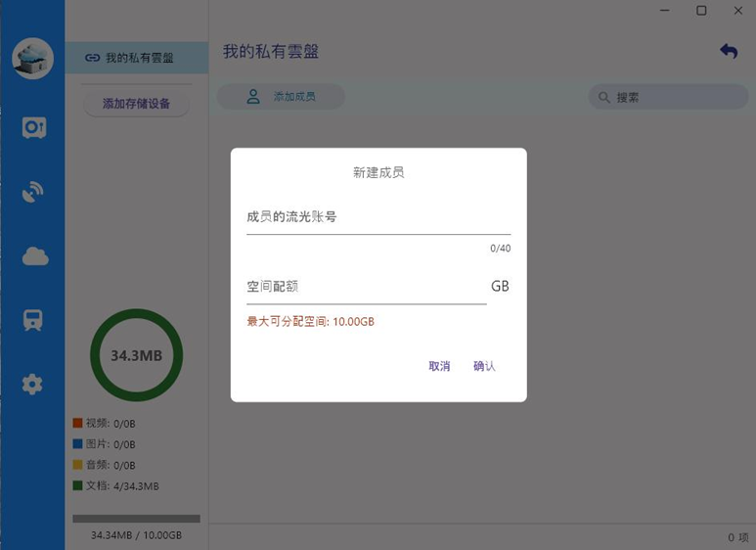Image resolution: width=756 pixels, height=550 pixels.
Task: Focus the 成员的流光账号 input field
Action: click(x=378, y=217)
